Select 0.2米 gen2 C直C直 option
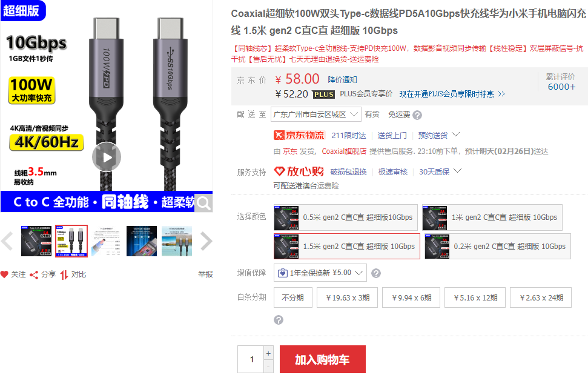Image resolution: width=588 pixels, height=375 pixels. (x=498, y=247)
